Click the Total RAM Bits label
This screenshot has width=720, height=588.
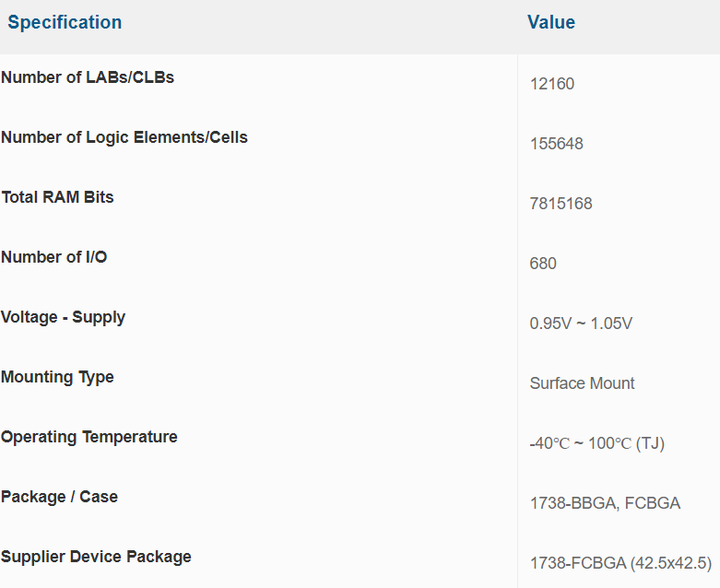(58, 197)
